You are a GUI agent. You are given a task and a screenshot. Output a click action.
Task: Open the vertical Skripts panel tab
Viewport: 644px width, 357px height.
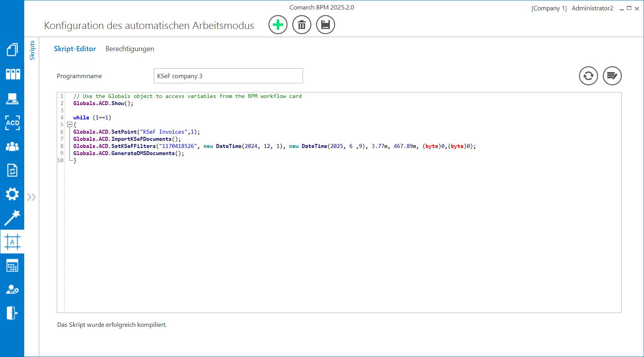(x=32, y=50)
